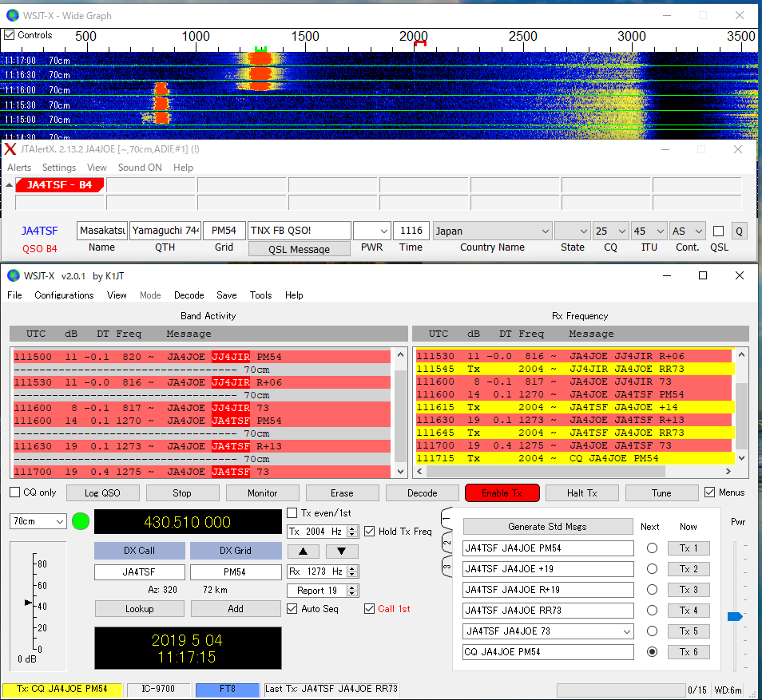Open the Decode menu
The width and height of the screenshot is (762, 700).
(x=189, y=295)
